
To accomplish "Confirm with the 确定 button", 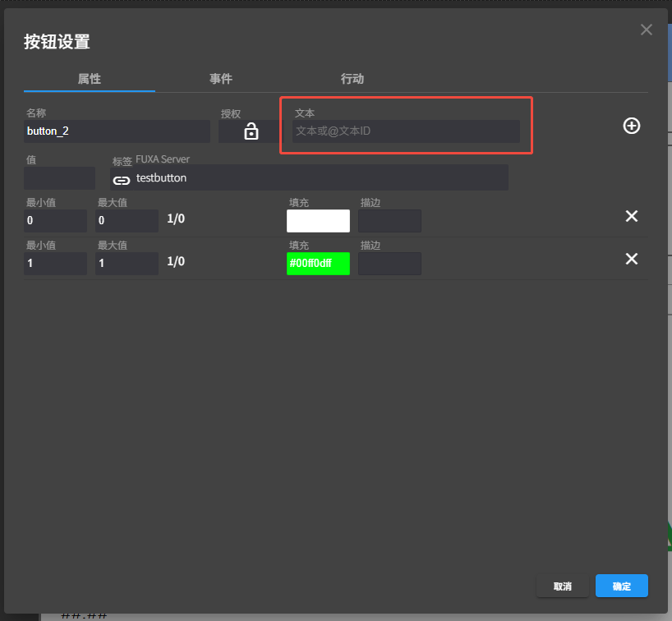I will (x=621, y=586).
